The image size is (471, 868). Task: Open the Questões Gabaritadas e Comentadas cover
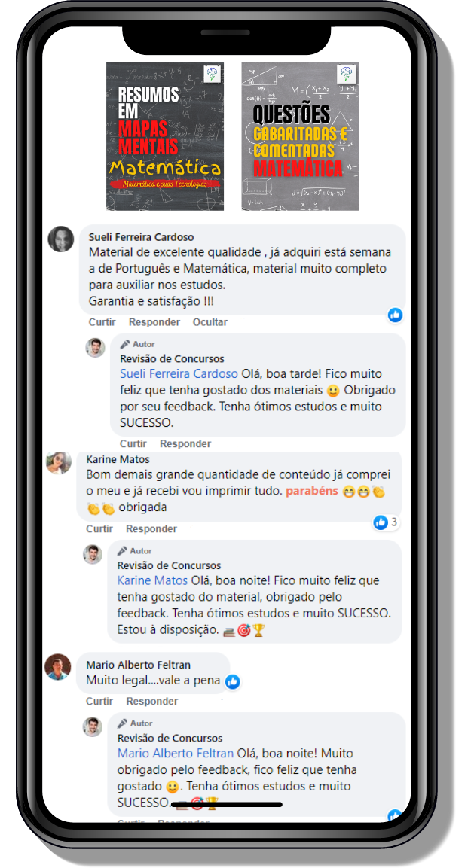pyautogui.click(x=301, y=136)
